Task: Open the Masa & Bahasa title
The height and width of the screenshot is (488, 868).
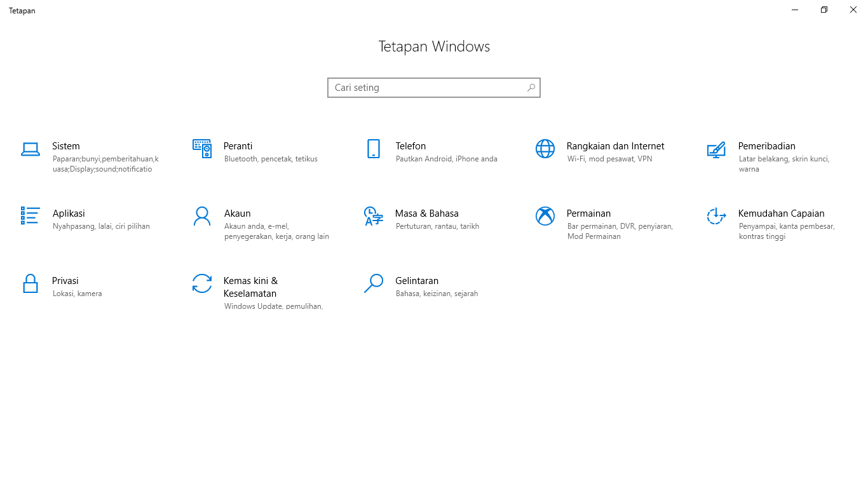Action: click(x=427, y=213)
